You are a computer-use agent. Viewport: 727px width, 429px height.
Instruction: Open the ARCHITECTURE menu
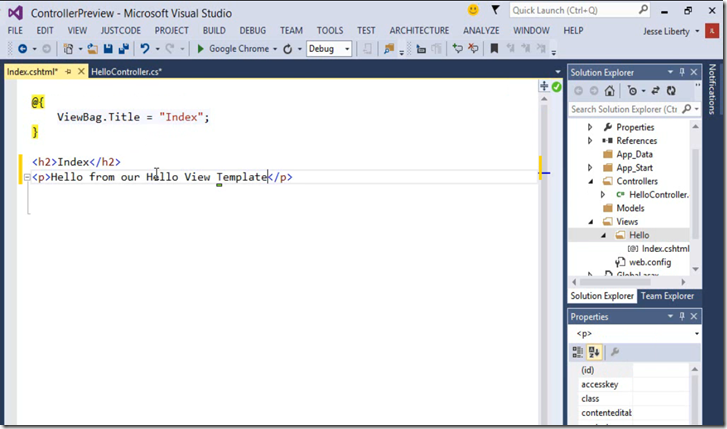click(419, 31)
